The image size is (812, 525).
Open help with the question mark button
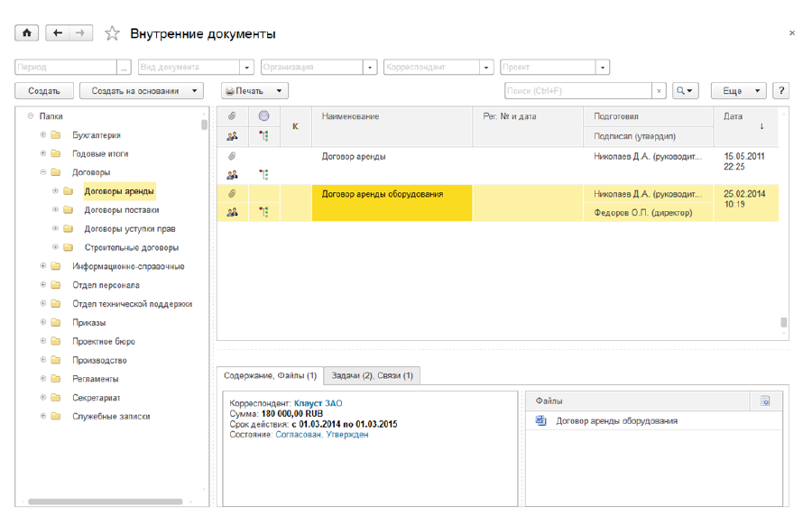click(781, 91)
